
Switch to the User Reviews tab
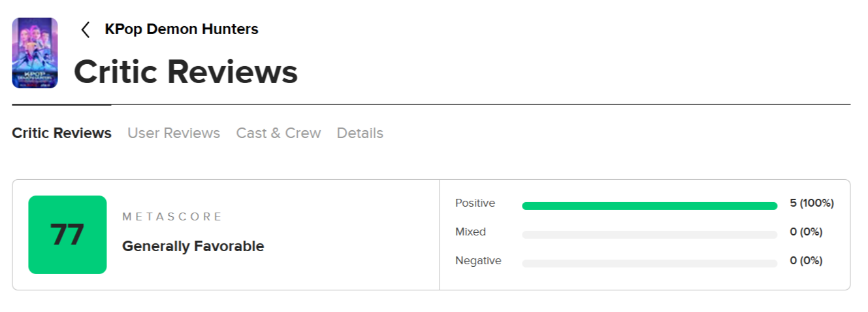click(x=174, y=133)
